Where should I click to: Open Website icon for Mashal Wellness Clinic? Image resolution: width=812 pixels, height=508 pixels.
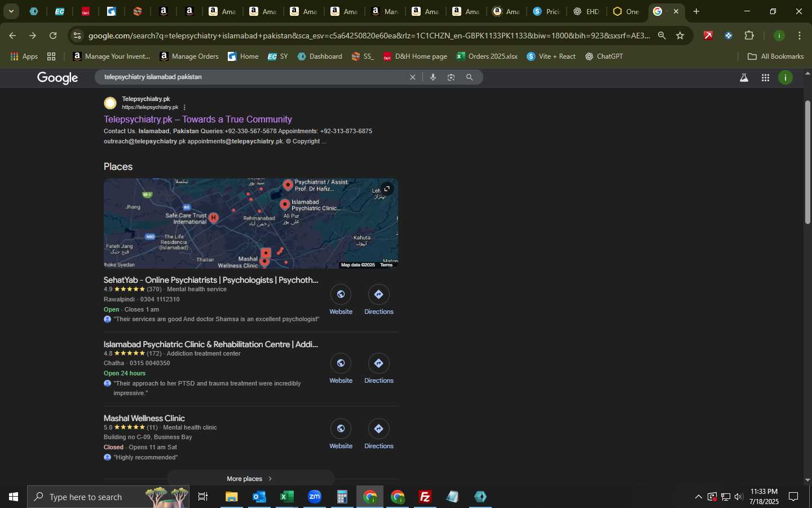click(341, 428)
